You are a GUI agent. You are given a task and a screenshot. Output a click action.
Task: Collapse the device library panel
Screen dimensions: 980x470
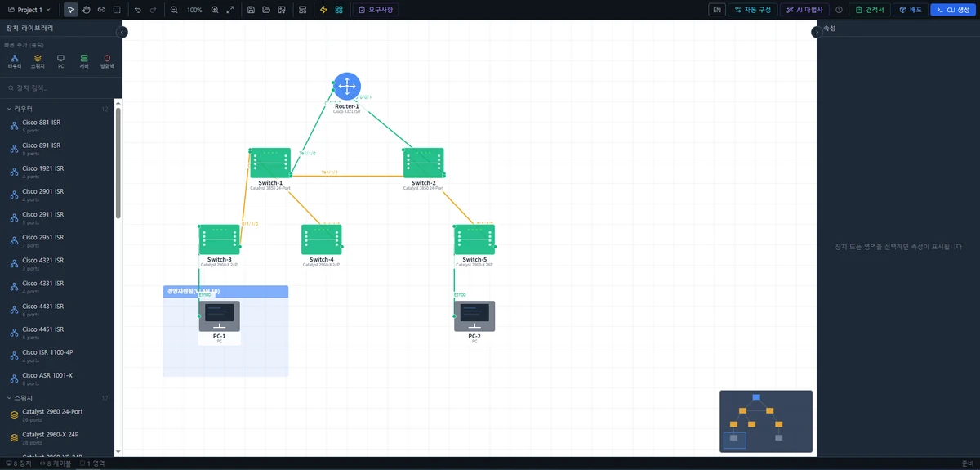click(122, 32)
